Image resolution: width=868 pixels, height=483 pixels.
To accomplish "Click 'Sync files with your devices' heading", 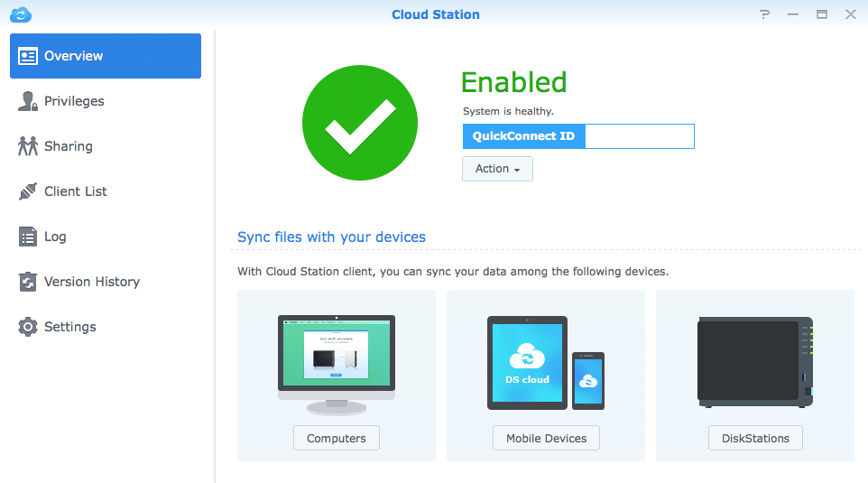I will coord(331,237).
